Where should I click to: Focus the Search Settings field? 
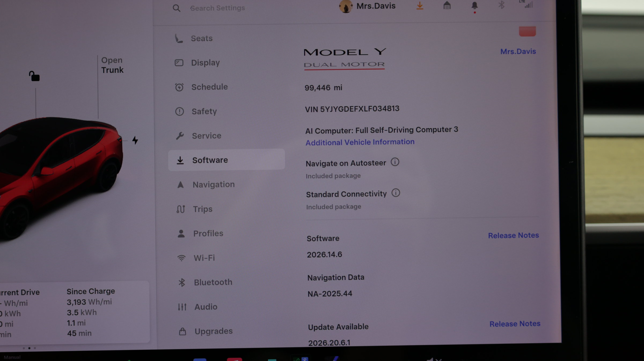[218, 8]
